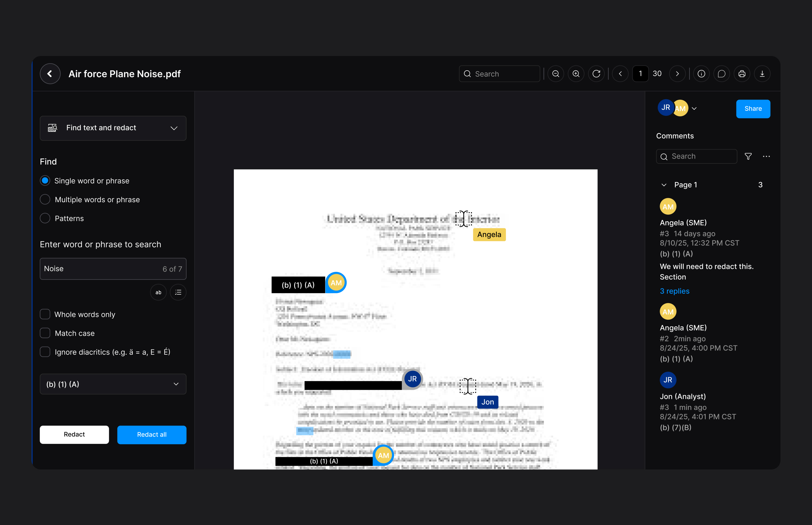Click Jon's JR avatar in comments list

pyautogui.click(x=668, y=380)
